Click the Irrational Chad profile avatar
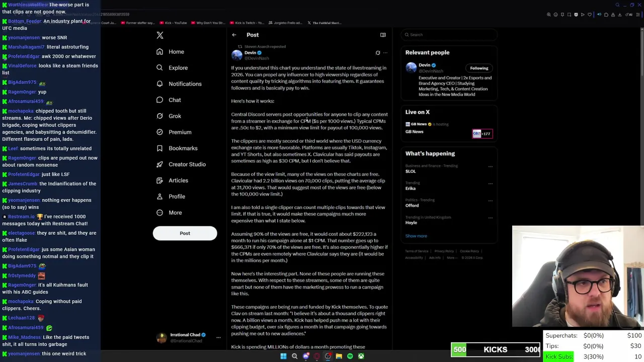This screenshot has height=362, width=644. [161, 337]
